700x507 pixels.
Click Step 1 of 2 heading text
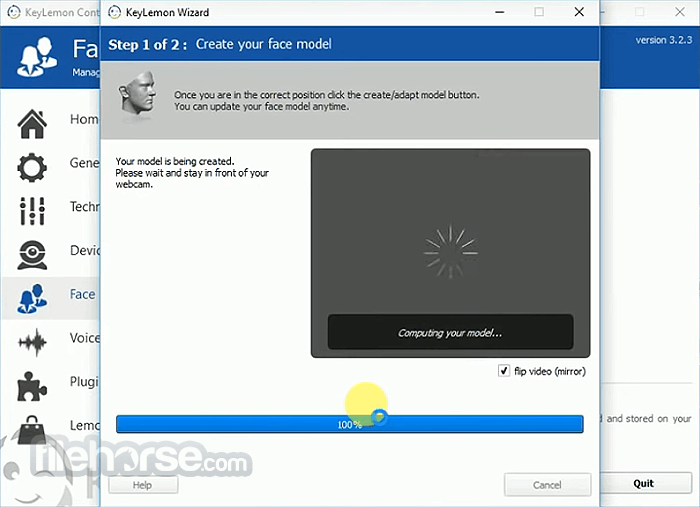point(148,45)
